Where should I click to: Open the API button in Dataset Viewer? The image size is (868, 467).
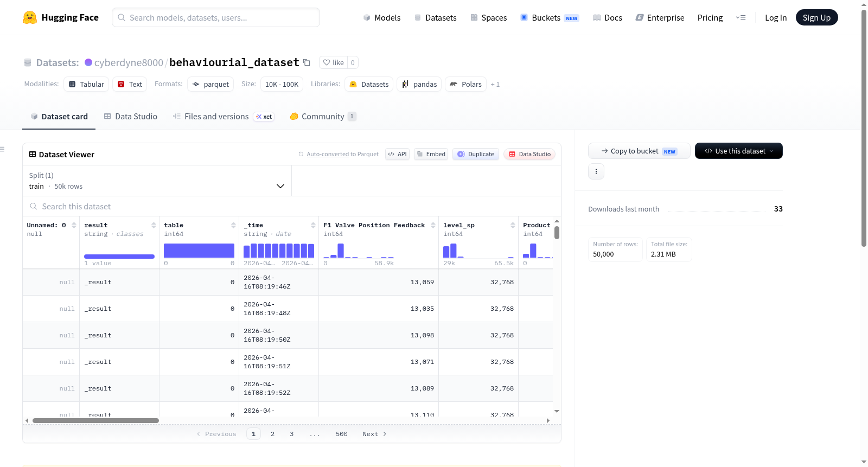click(x=397, y=154)
